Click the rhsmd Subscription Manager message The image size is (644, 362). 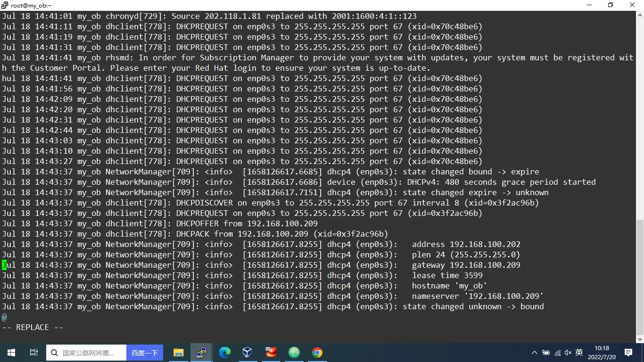[318, 63]
